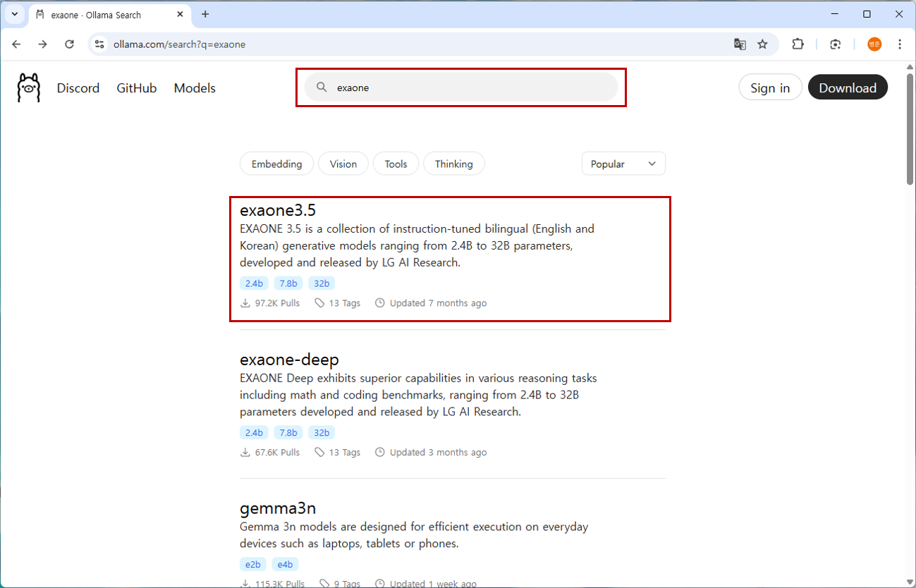Click 'Updated 7 months ago' text
This screenshot has height=588, width=916.
(x=439, y=303)
